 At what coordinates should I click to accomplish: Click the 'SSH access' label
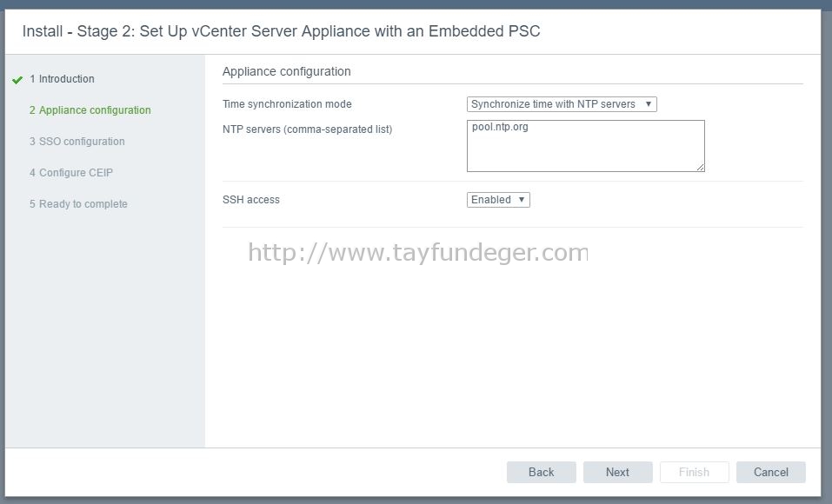[251, 200]
